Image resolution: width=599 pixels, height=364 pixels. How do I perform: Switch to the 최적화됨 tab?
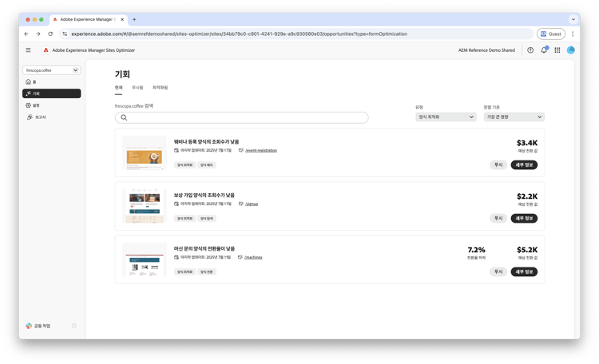pyautogui.click(x=160, y=88)
